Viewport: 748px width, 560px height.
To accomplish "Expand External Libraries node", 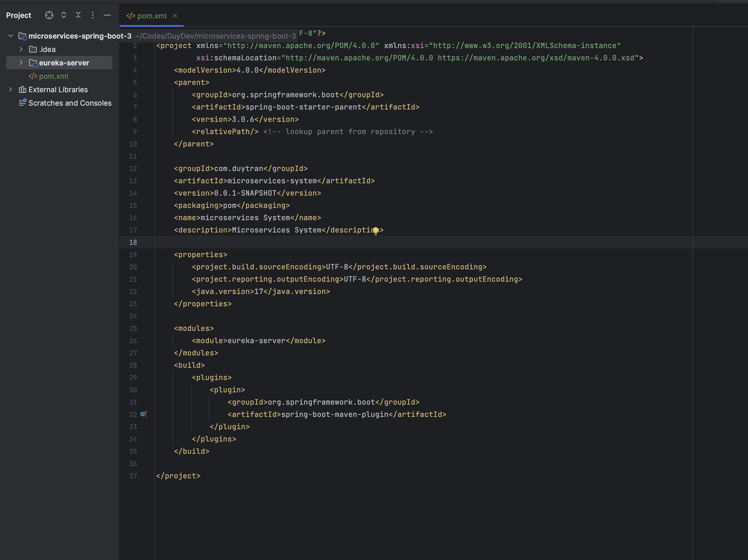I will [x=11, y=89].
